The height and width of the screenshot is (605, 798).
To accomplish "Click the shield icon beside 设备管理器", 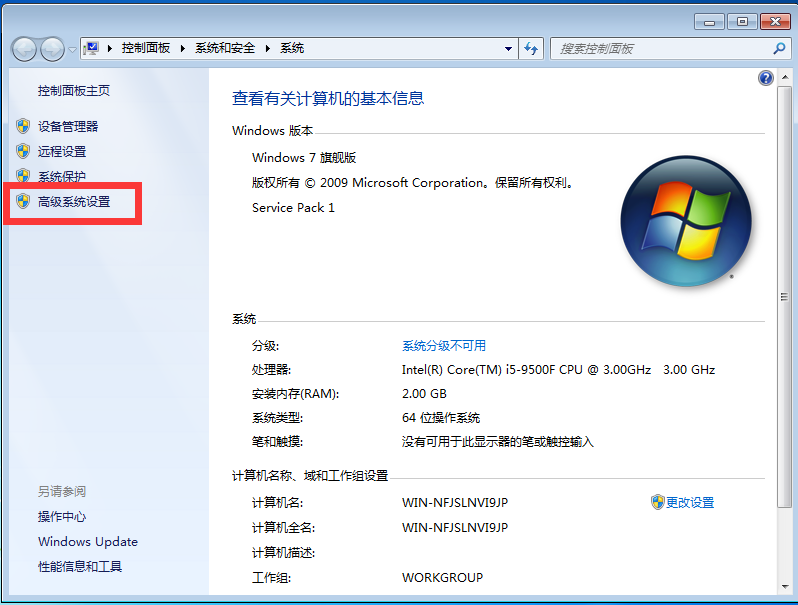I will coord(23,126).
